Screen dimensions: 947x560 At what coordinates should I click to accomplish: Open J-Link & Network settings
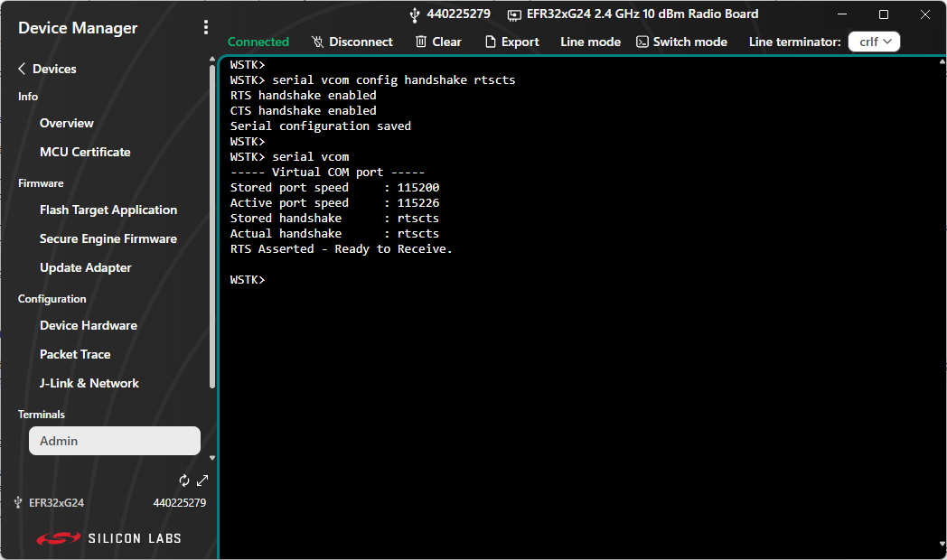(x=89, y=384)
